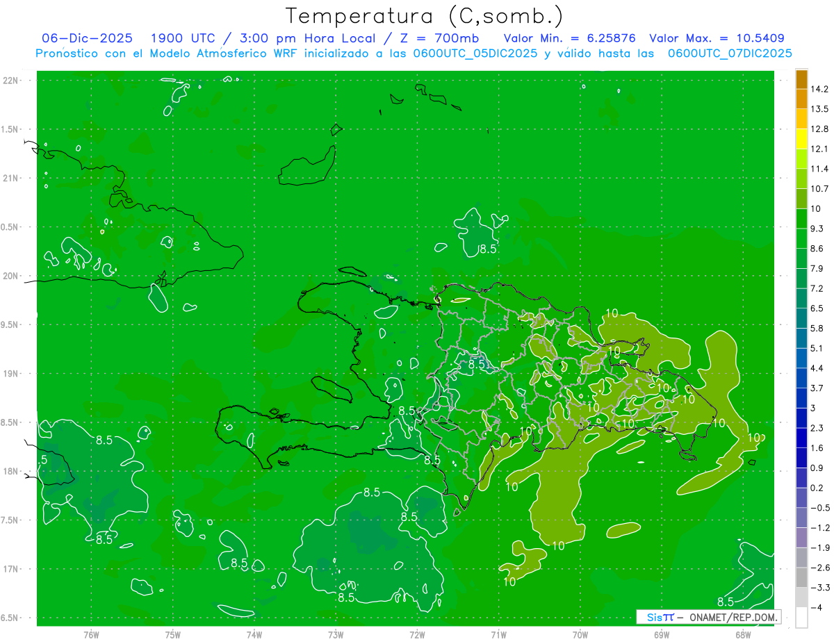834x644 pixels.
Task: Click the colorbar label "4.4"
Action: pos(817,368)
